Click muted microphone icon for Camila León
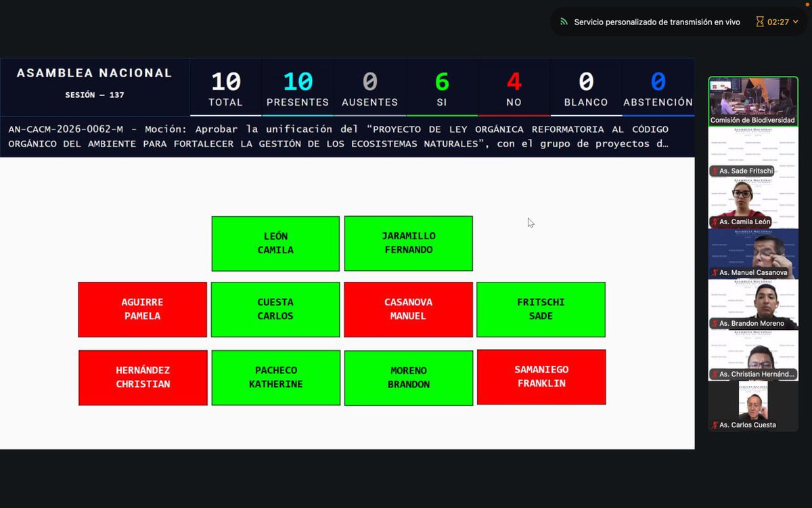812x508 pixels. click(x=715, y=222)
